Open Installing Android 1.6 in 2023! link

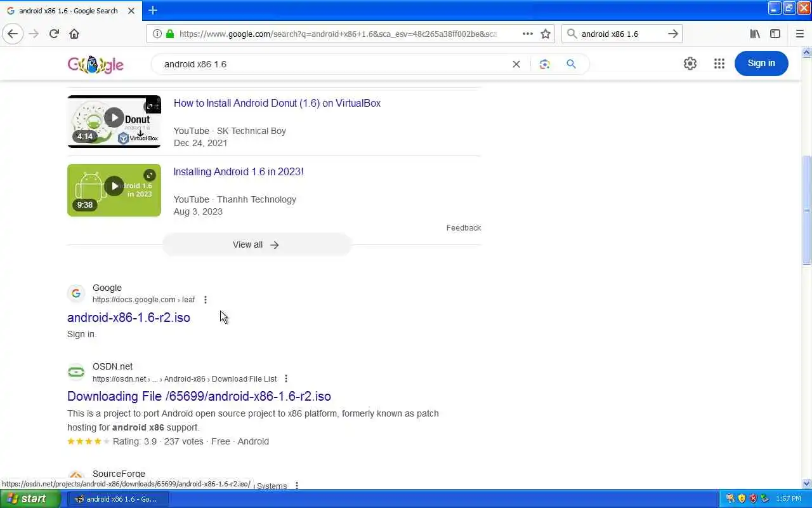[239, 171]
